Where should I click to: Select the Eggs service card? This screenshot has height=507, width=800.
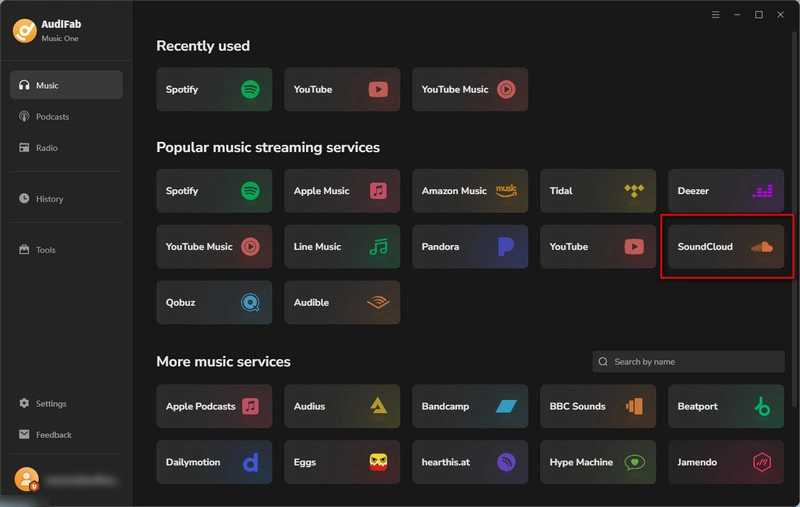coord(342,462)
